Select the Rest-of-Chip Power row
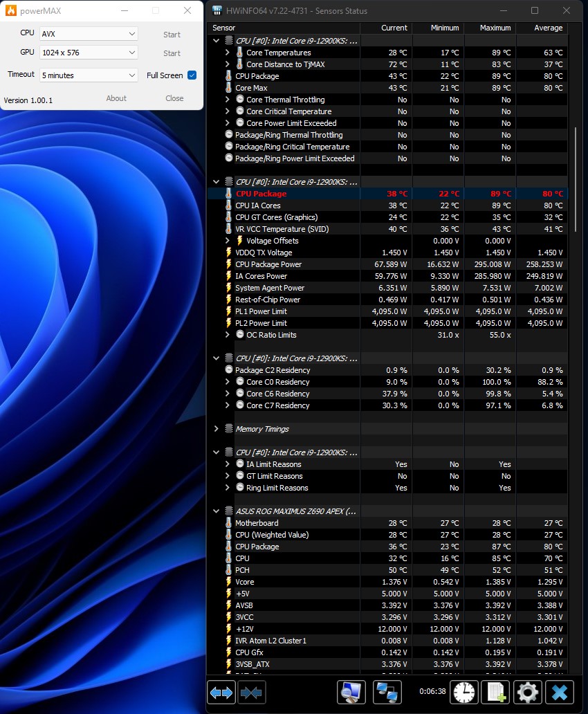 point(387,300)
